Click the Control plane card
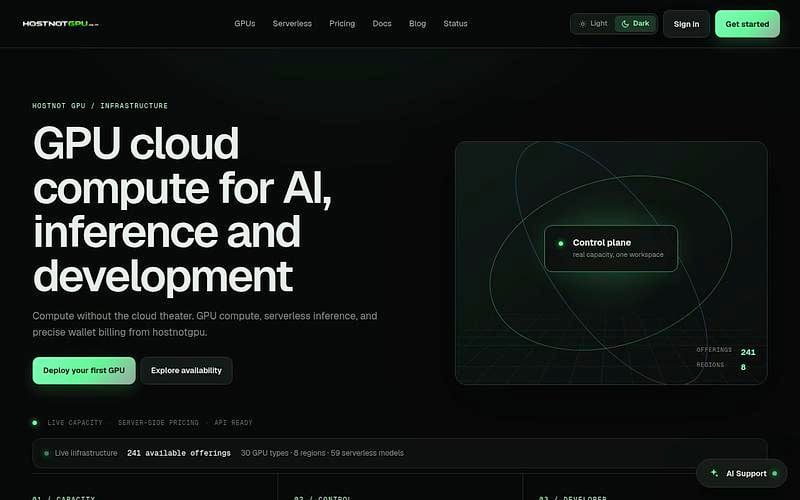Viewport: 800px width, 500px height. tap(611, 248)
